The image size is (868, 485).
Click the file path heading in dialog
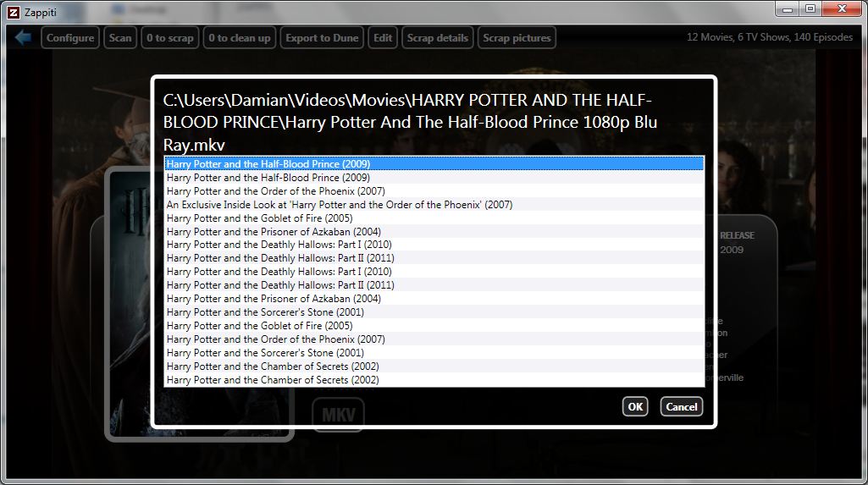click(x=410, y=122)
